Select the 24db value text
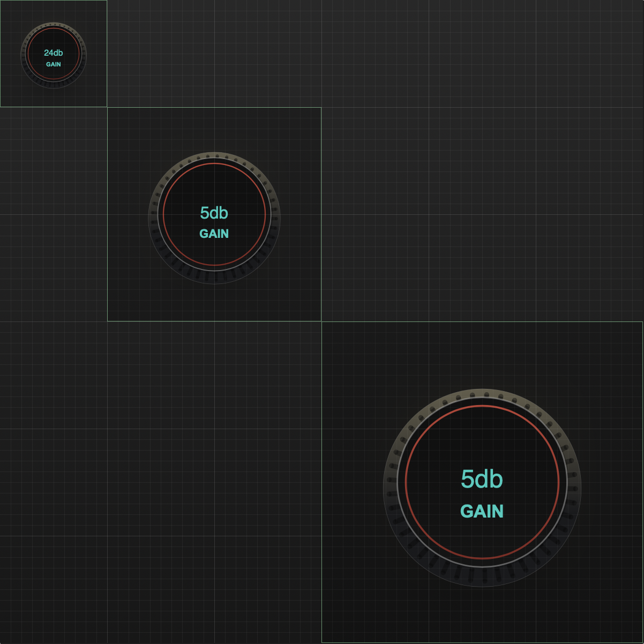Screen dimensions: 644x644 pyautogui.click(x=54, y=53)
